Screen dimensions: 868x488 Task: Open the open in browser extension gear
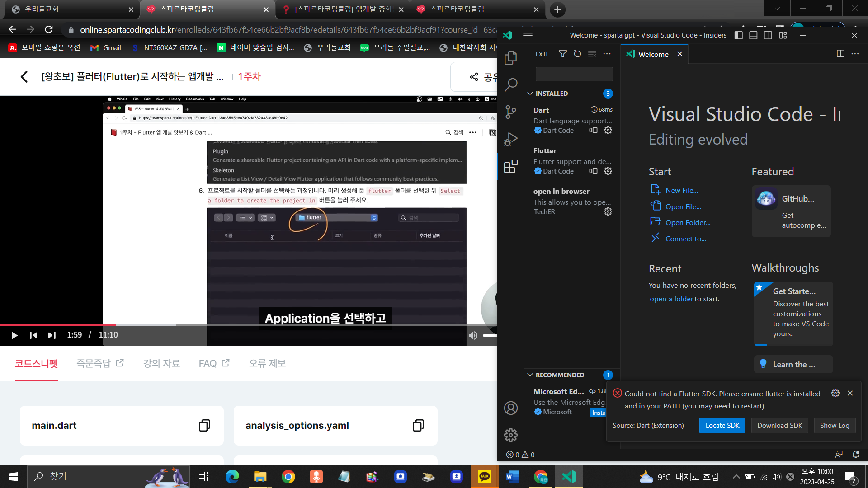[608, 211]
